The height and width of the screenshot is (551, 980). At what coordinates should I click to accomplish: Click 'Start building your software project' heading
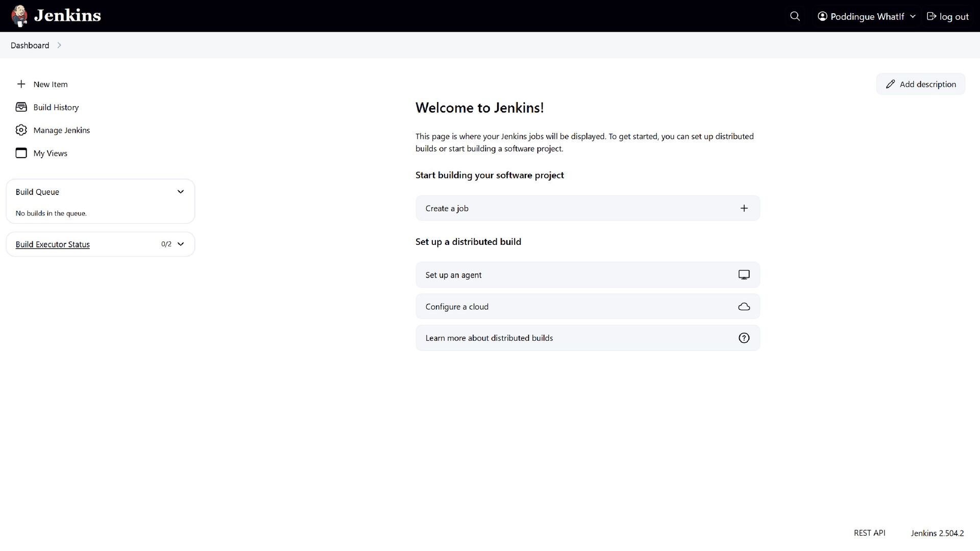click(489, 175)
